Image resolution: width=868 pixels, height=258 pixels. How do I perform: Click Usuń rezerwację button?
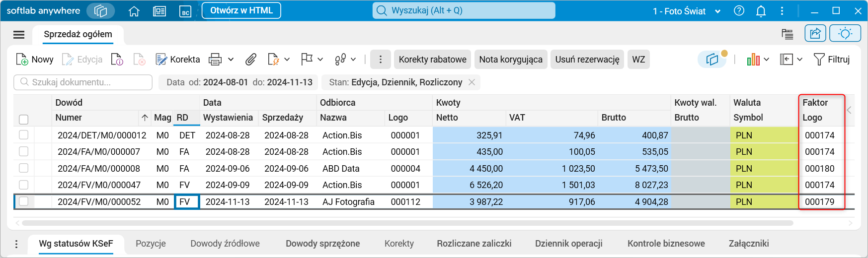tap(587, 60)
